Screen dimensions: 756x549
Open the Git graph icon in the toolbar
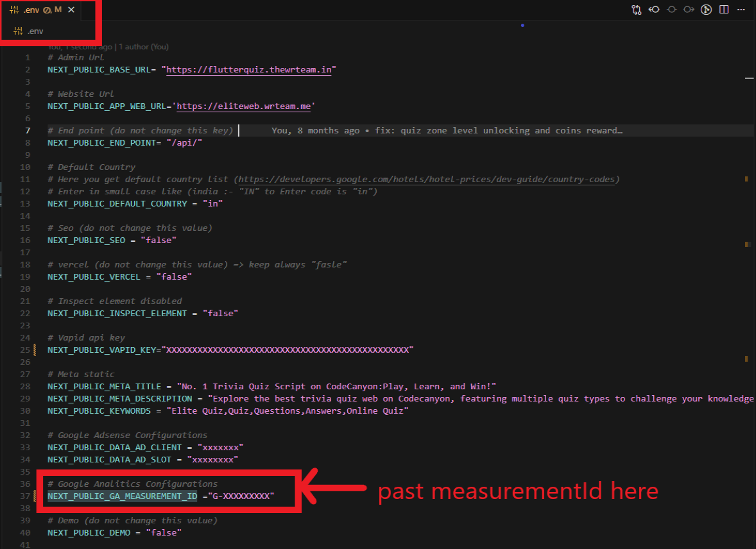click(x=707, y=10)
